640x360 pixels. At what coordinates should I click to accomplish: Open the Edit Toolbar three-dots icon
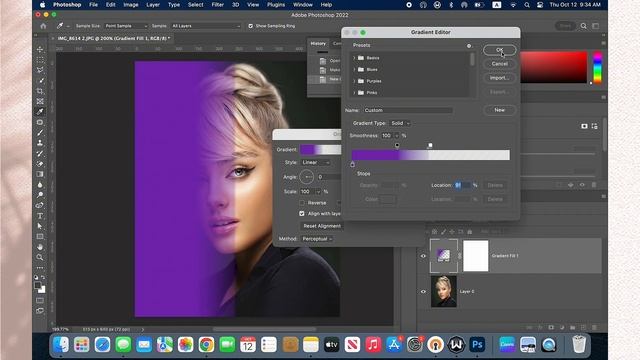point(40,268)
